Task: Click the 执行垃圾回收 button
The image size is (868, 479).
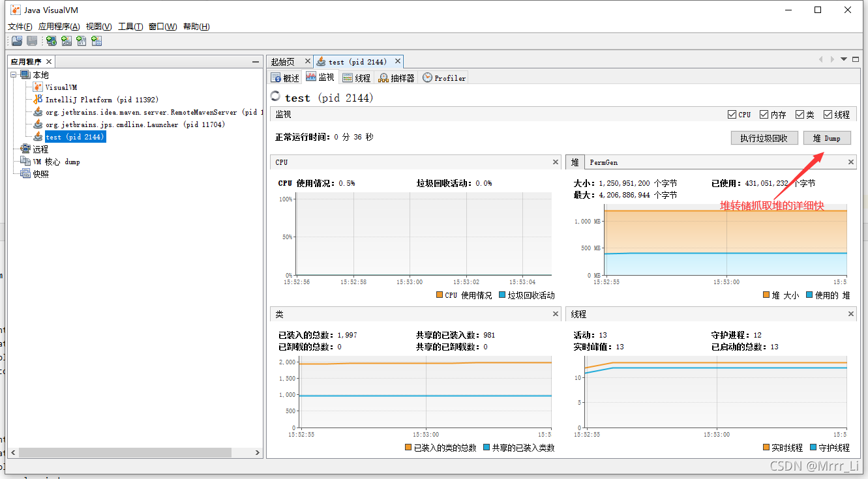Action: 764,138
